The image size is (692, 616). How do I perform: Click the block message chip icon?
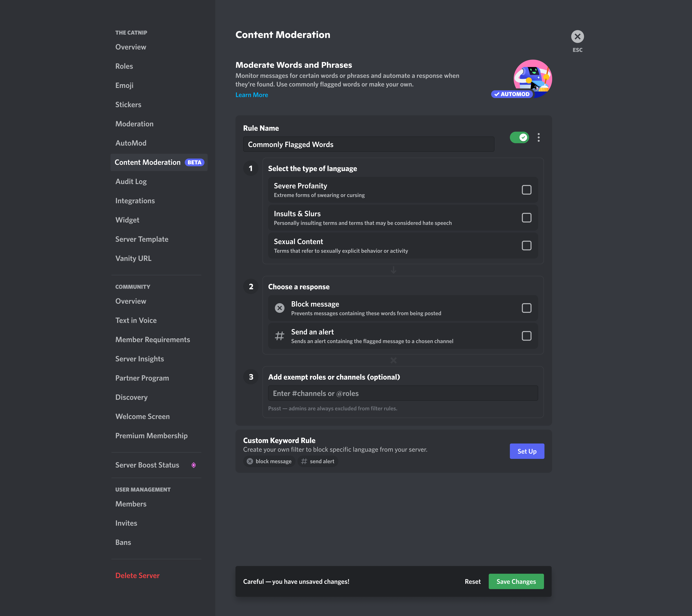pos(250,461)
